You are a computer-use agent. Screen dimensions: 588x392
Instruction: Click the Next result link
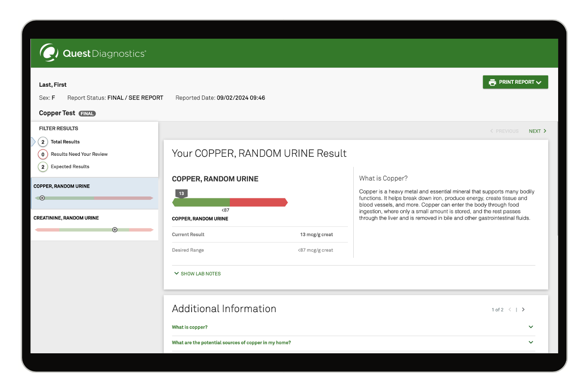tap(537, 131)
